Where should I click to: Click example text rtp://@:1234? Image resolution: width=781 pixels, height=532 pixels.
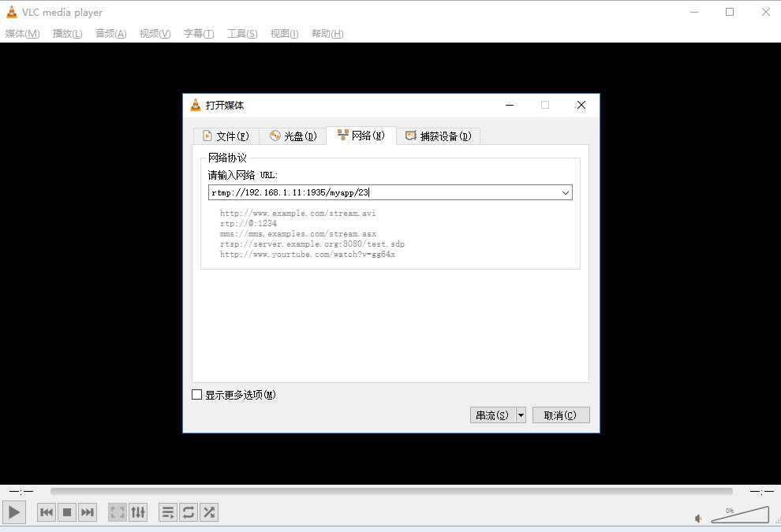pos(248,224)
